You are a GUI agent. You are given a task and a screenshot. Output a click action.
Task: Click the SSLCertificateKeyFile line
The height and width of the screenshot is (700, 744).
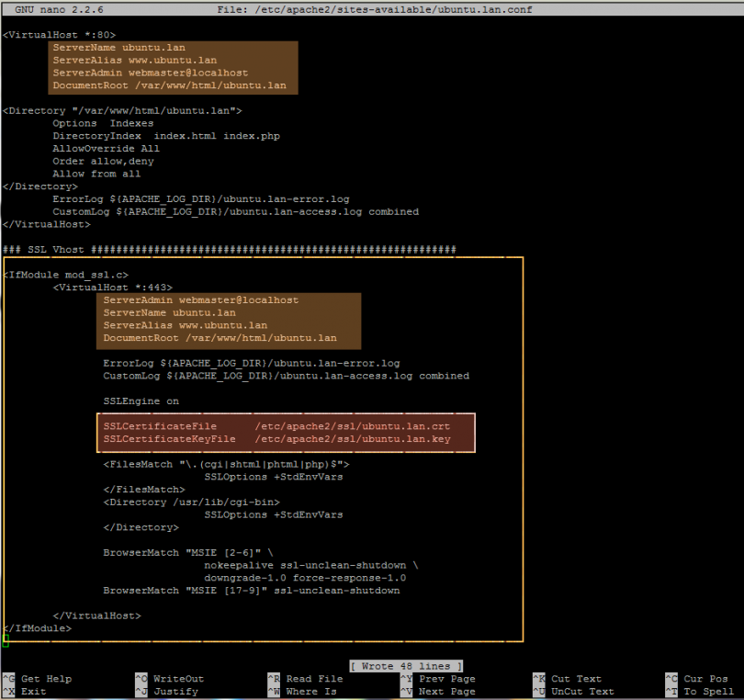coord(276,439)
